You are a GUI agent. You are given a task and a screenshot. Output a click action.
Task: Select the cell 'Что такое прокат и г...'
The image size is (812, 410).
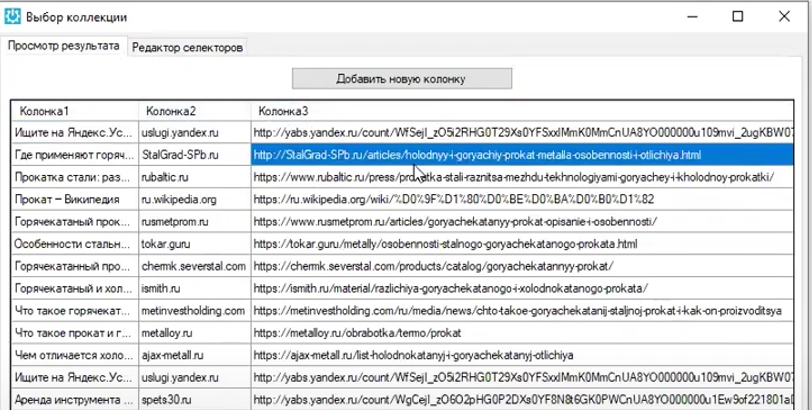pyautogui.click(x=75, y=333)
